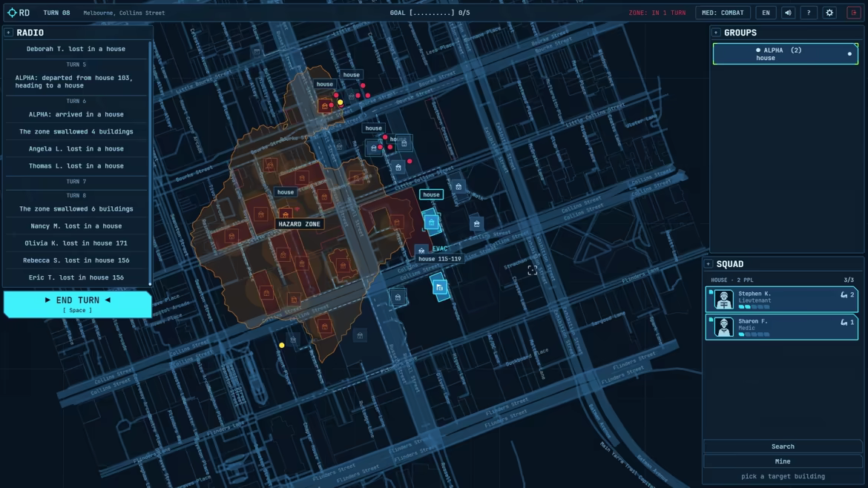Screen dimensions: 868x488
Task: Click the ALPHA group status dot
Action: tap(849, 54)
